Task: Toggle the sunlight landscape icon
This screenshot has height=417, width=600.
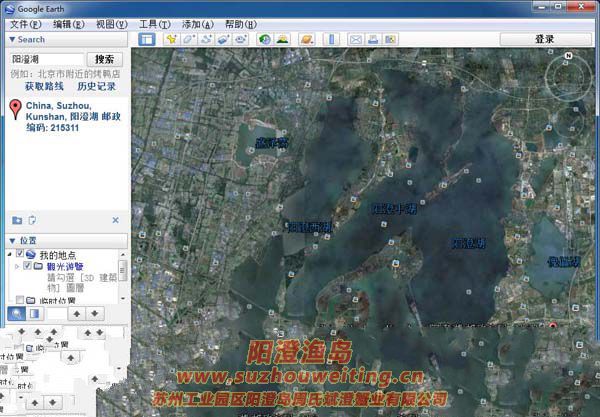Action: [283, 39]
